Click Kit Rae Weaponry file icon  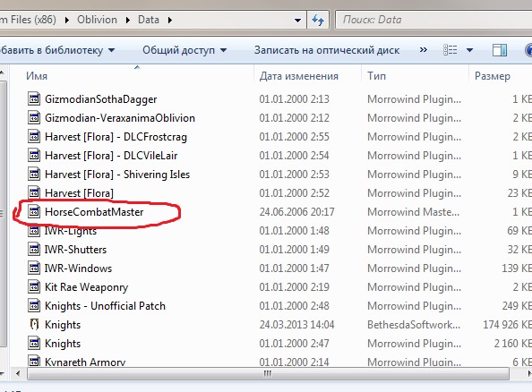(34, 287)
